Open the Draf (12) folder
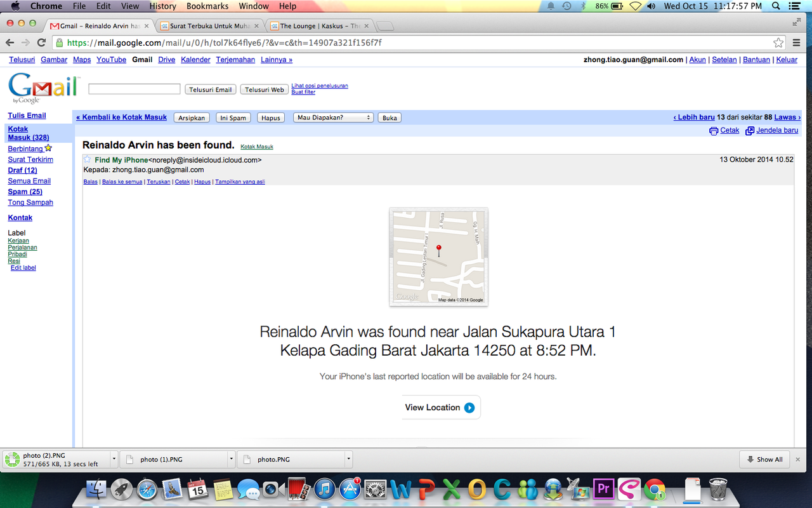Viewport: 812px width, 508px height. tap(22, 170)
